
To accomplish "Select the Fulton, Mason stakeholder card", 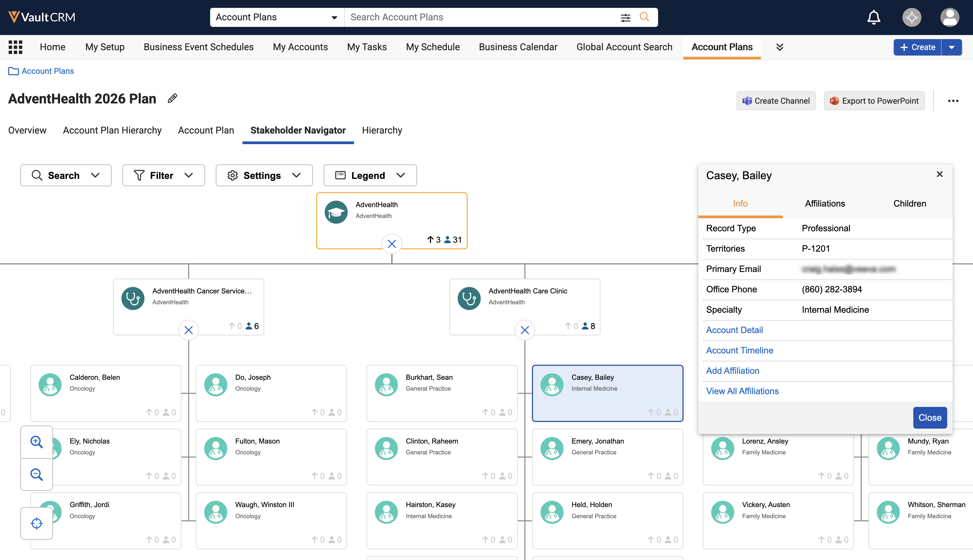I will [x=271, y=457].
